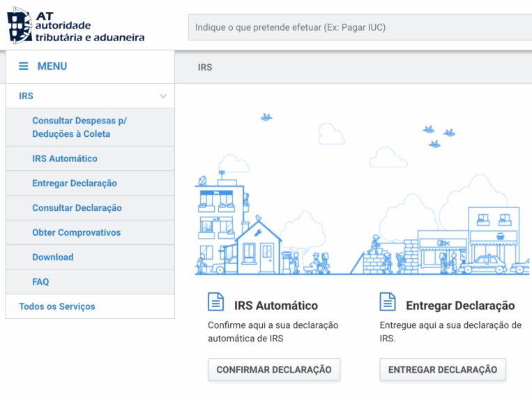Select Download from the sidebar menu
This screenshot has width=532, height=402.
pos(53,257)
